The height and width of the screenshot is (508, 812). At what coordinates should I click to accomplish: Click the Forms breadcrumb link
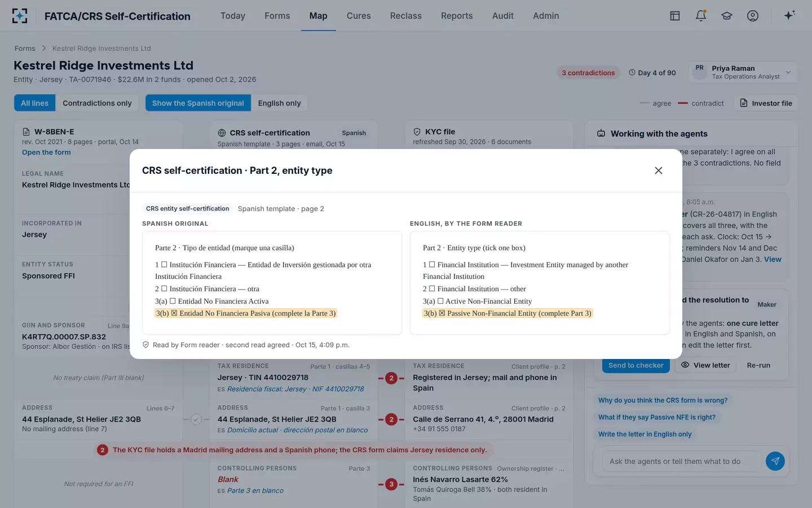(25, 49)
